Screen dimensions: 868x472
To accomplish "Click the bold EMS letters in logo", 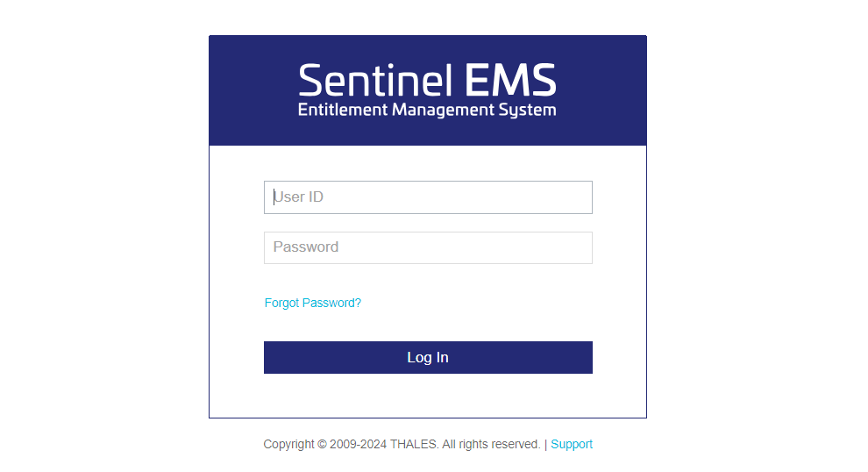I will pyautogui.click(x=510, y=81).
